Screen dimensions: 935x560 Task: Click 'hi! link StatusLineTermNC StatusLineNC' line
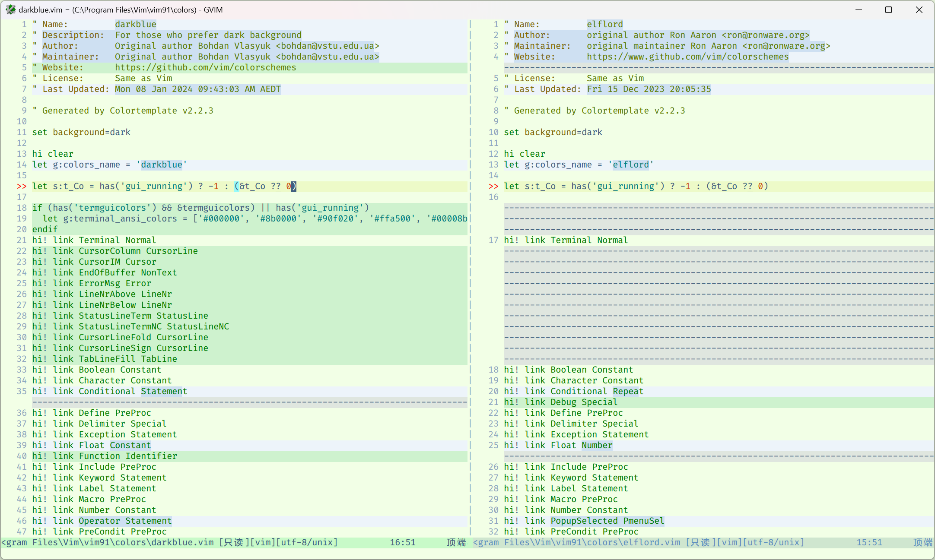click(130, 327)
